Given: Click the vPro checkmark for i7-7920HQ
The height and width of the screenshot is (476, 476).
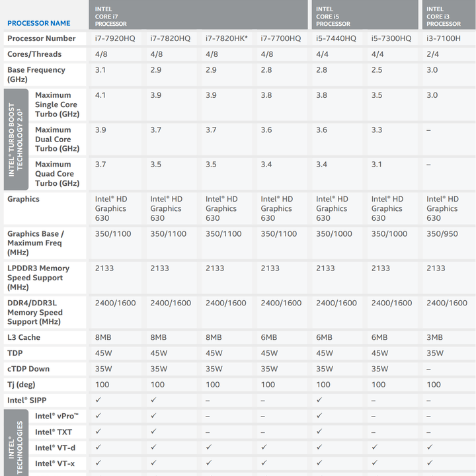Looking at the screenshot, I should coord(98,416).
